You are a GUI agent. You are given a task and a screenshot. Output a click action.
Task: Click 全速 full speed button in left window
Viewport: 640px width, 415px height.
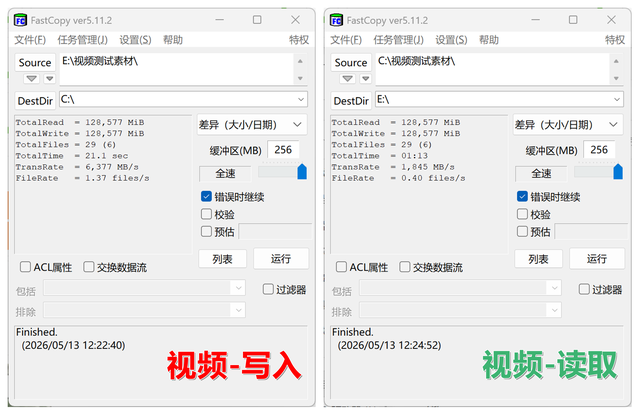tap(225, 173)
